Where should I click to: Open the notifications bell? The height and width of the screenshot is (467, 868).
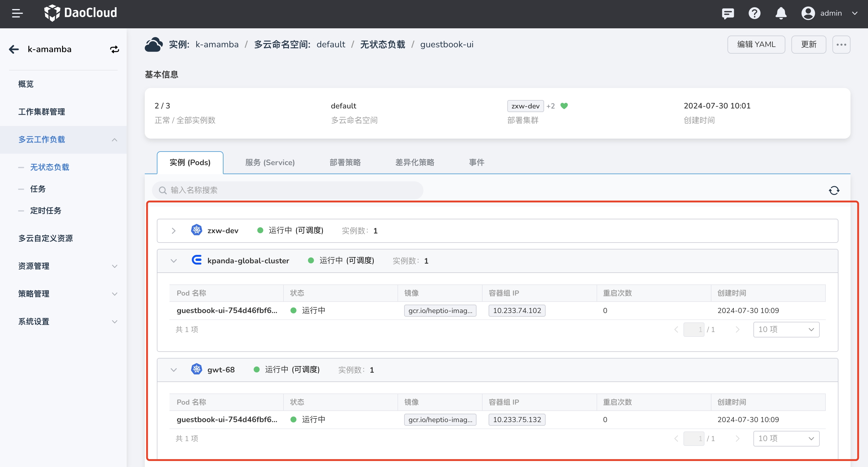[781, 14]
